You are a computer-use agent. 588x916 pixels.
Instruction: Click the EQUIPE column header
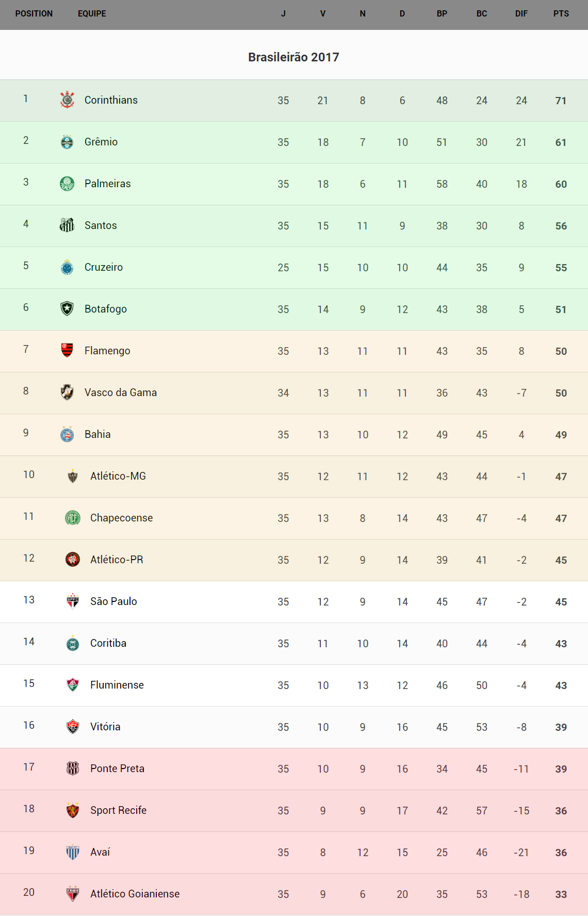point(92,14)
